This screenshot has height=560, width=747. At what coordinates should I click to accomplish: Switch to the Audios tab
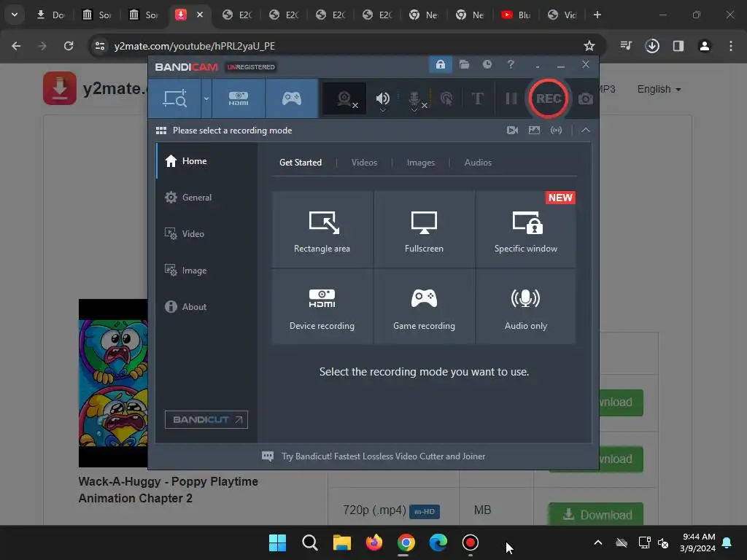[478, 163]
